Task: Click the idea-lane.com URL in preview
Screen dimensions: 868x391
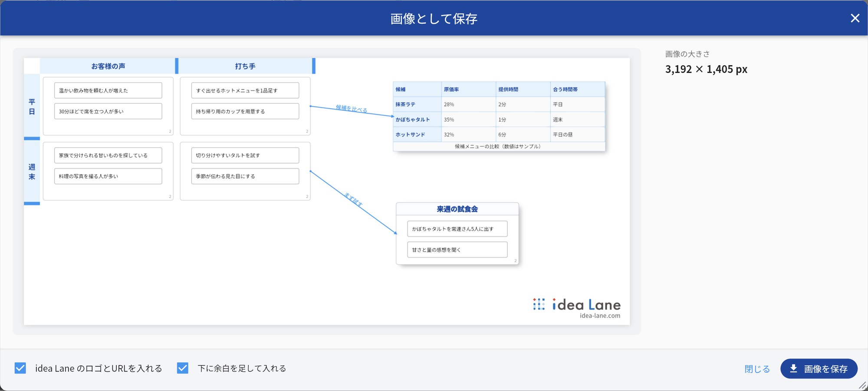Action: 600,316
